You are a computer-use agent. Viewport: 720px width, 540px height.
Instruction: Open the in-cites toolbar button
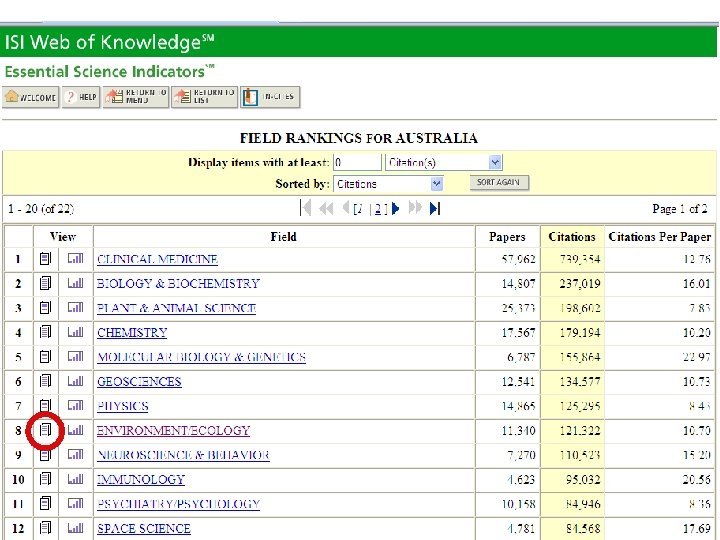pos(270,97)
